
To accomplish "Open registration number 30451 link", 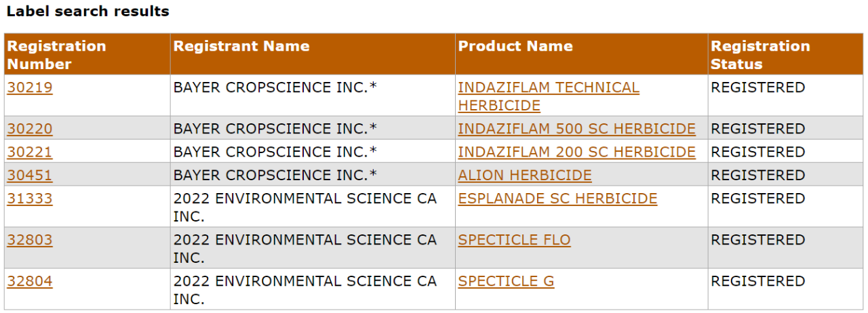I will click(x=30, y=175).
